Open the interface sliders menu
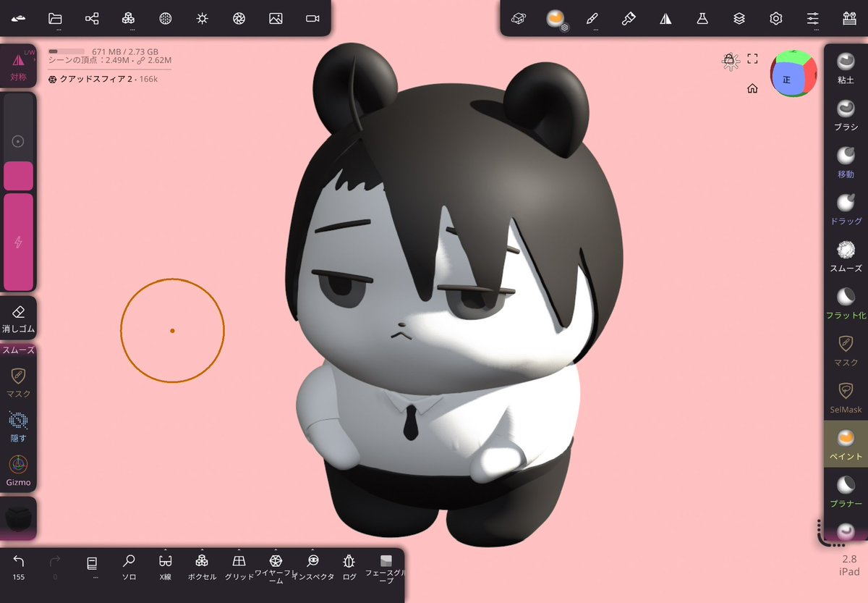The image size is (868, 603). pos(813,18)
